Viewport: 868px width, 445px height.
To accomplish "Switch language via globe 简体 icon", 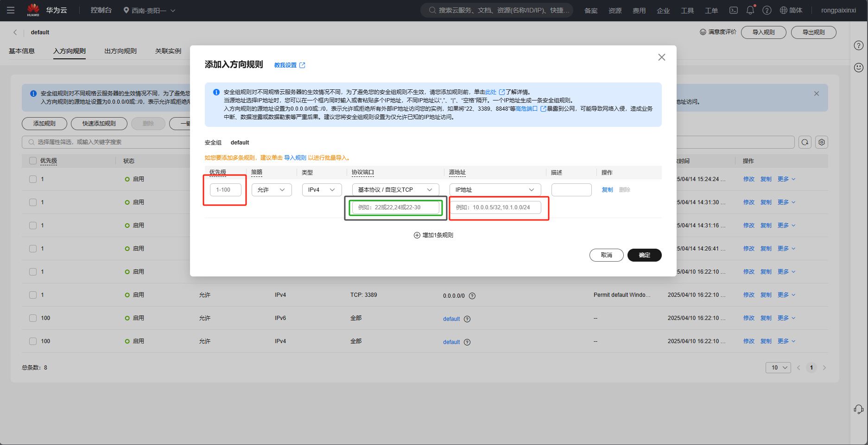I will point(791,10).
